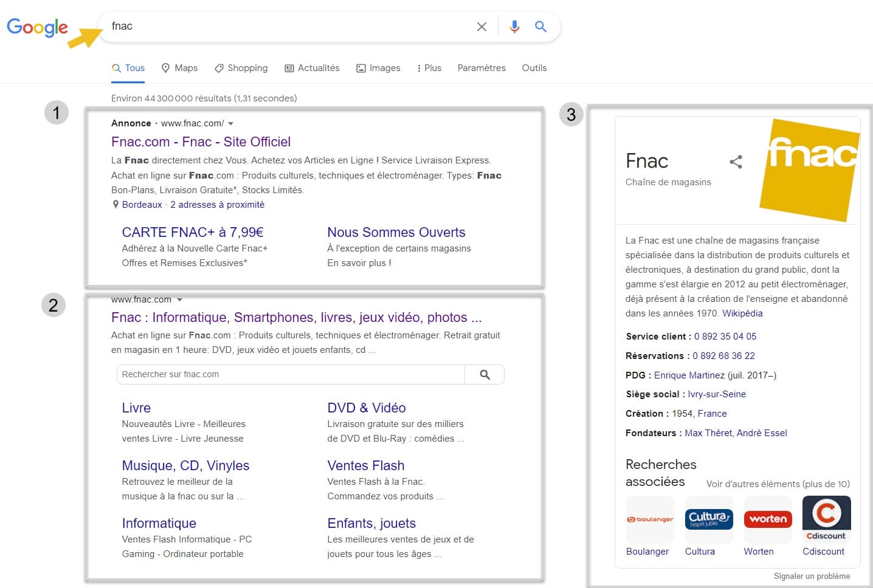The image size is (873, 588).
Task: Open '2 adresses à proximité' link
Action: click(x=217, y=205)
